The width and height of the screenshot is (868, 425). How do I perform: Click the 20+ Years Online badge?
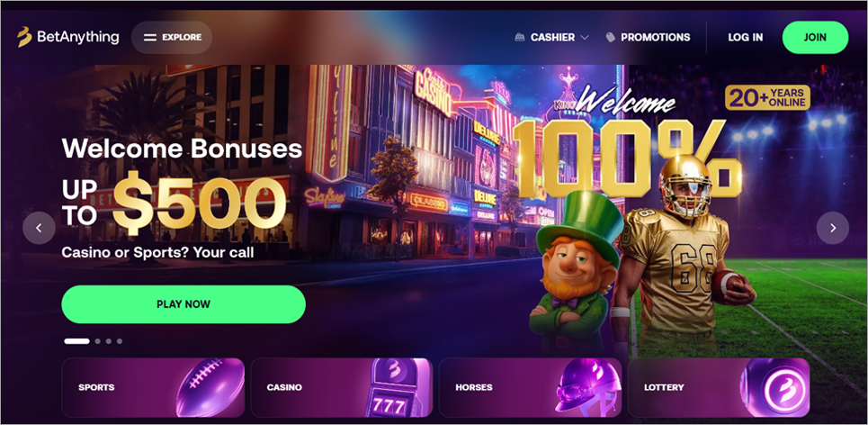click(x=768, y=97)
